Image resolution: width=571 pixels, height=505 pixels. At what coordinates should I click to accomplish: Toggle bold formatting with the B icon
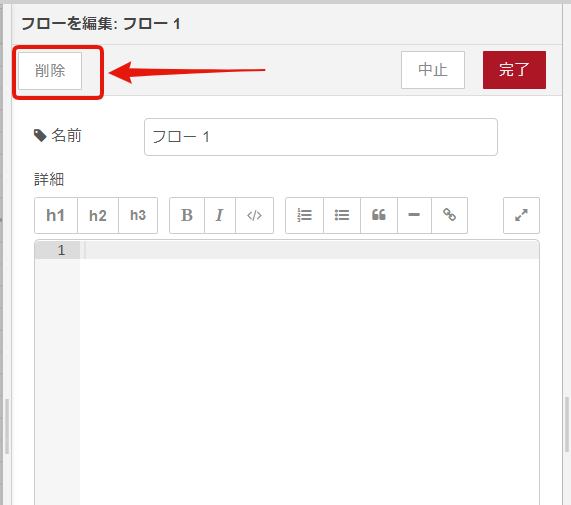point(187,215)
